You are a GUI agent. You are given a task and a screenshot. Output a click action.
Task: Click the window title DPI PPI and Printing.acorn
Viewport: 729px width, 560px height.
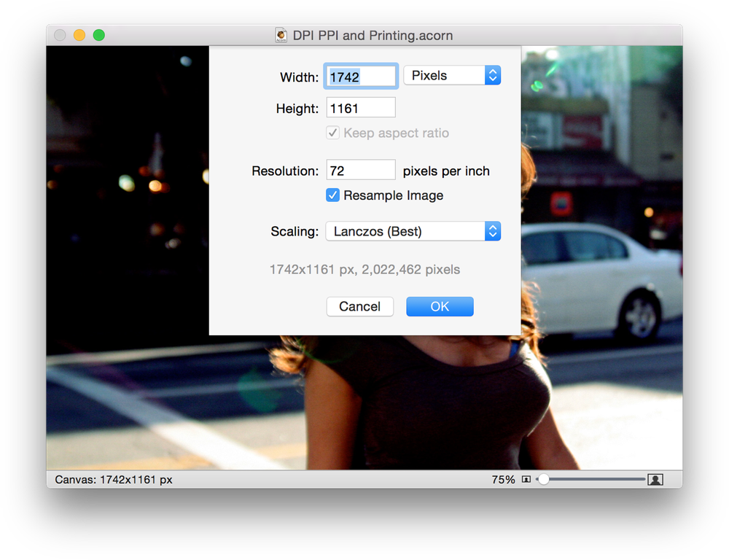click(x=373, y=35)
